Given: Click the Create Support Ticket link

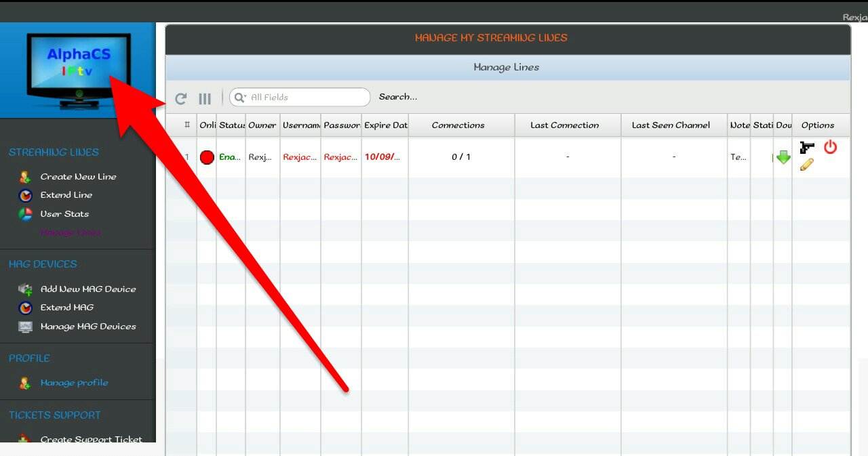Looking at the screenshot, I should tap(92, 439).
